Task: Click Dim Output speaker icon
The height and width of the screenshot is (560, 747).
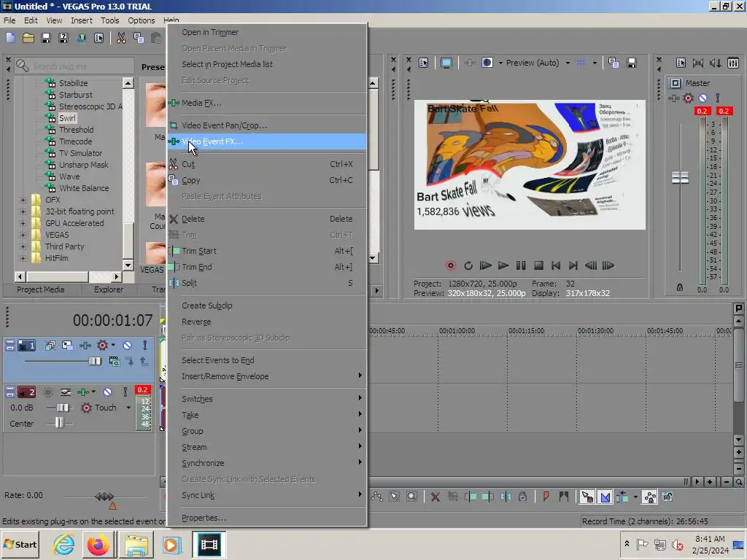Action: click(715, 63)
